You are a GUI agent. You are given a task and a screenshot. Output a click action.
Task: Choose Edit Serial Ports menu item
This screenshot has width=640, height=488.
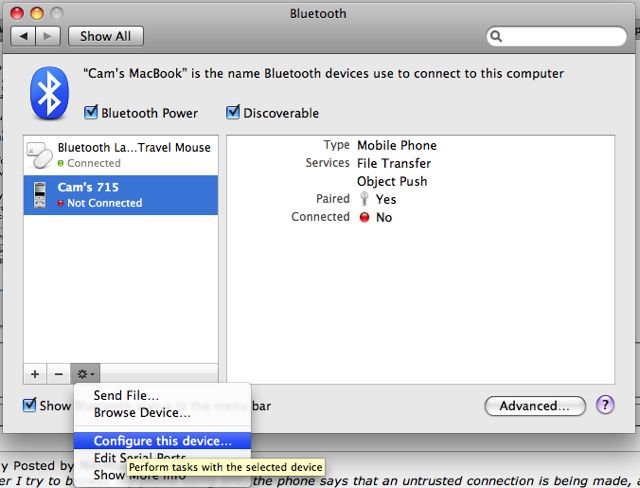162,458
